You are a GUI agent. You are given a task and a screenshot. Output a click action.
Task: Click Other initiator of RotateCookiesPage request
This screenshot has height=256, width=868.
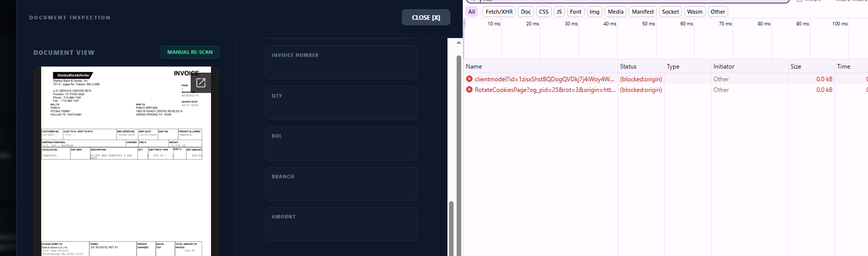pyautogui.click(x=721, y=89)
